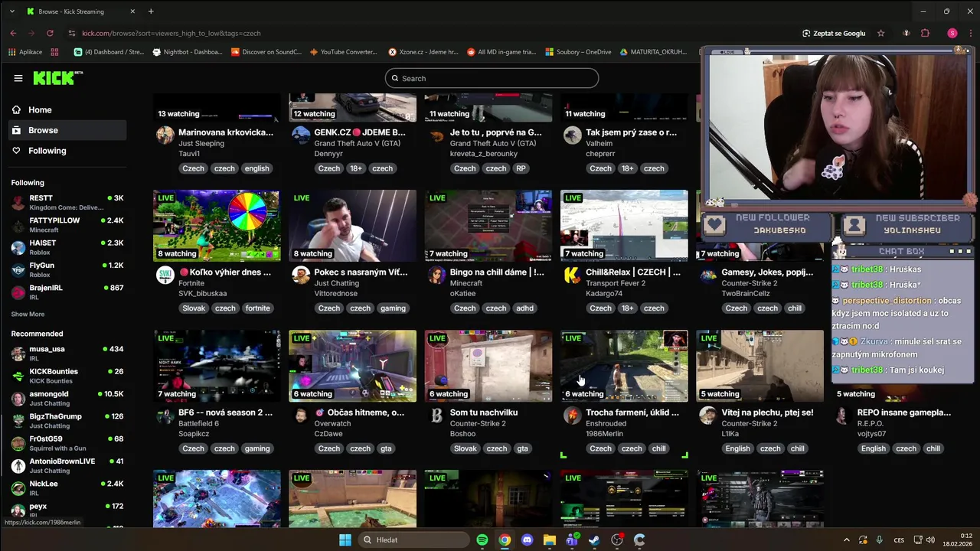The height and width of the screenshot is (551, 980).
Task: Open Nightbot Dashboard bookmark
Action: (188, 52)
